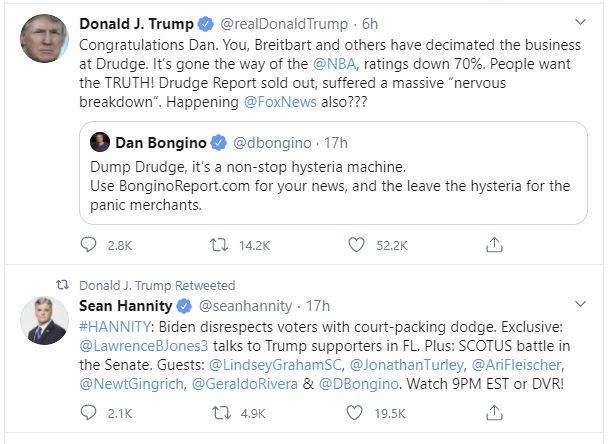Reply to Sean Hannity's tweet
This screenshot has height=444, width=616.
click(x=88, y=413)
